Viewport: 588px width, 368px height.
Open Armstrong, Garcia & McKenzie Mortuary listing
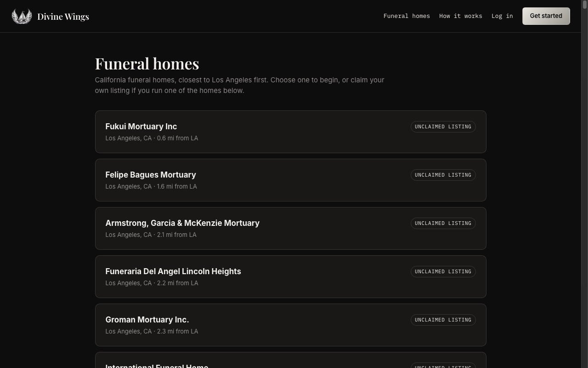[290, 228]
